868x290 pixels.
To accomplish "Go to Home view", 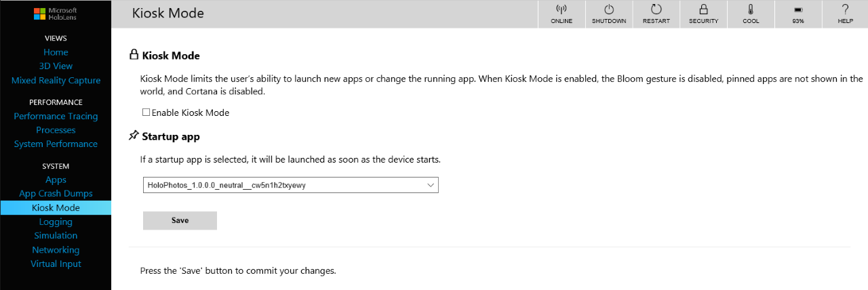I will (56, 52).
